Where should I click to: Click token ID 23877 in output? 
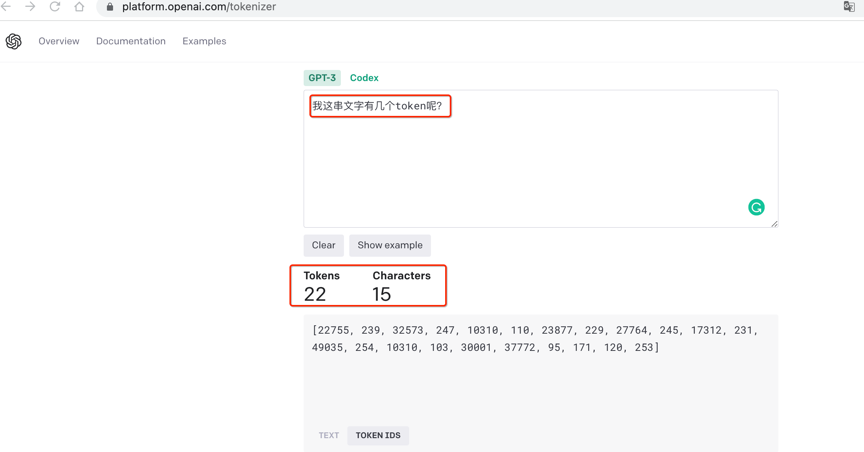tap(557, 330)
